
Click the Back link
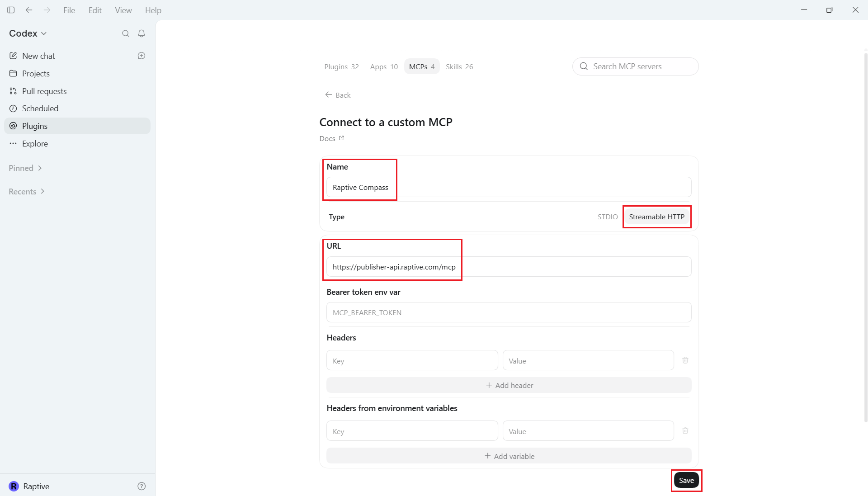point(338,95)
